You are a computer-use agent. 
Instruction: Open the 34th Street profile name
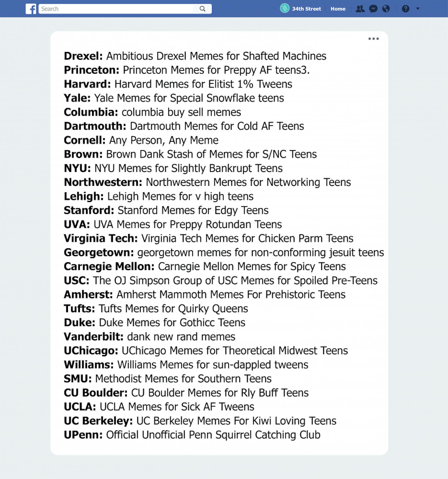(306, 9)
